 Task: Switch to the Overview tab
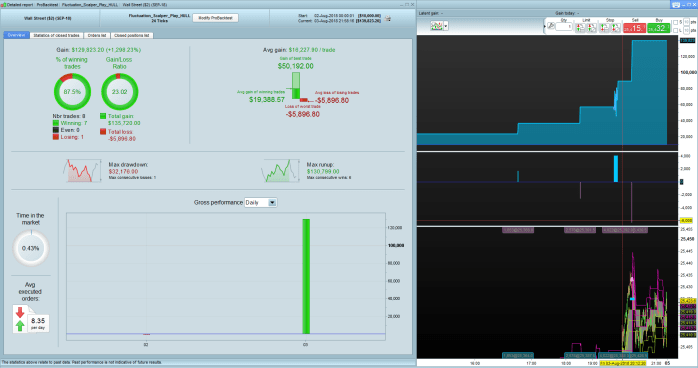click(x=16, y=35)
